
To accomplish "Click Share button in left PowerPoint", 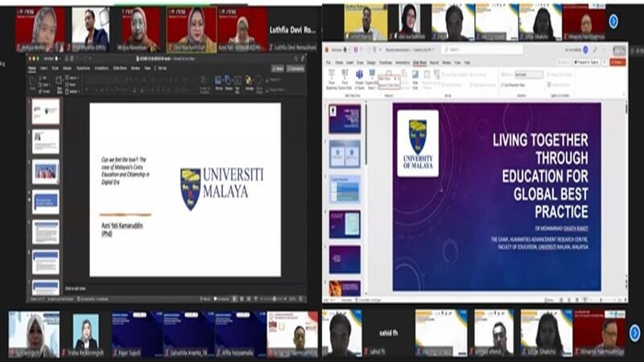I will 278,69.
